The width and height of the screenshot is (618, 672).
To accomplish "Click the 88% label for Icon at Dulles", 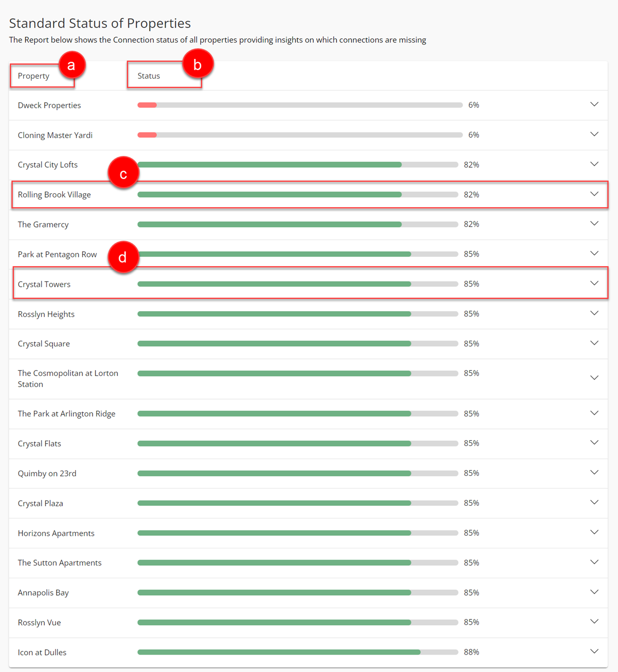I will 471,652.
